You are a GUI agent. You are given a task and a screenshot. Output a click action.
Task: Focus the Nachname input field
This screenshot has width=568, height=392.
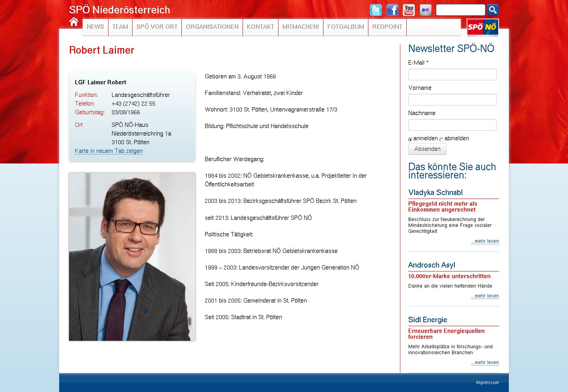coord(452,125)
